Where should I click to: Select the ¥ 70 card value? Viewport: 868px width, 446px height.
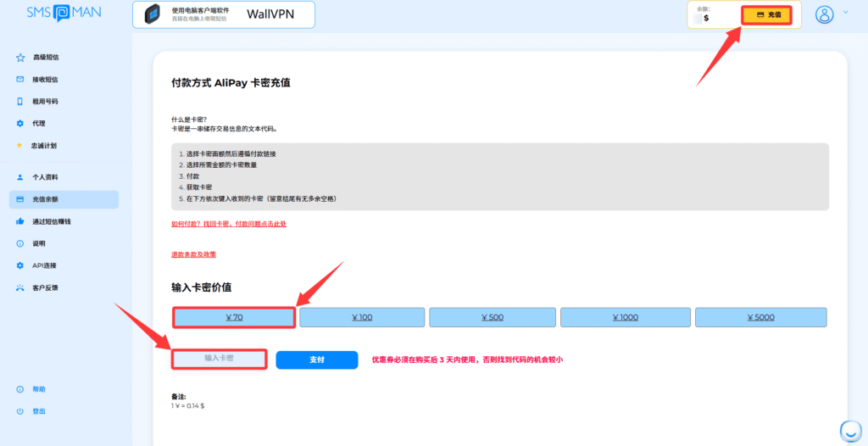point(234,317)
